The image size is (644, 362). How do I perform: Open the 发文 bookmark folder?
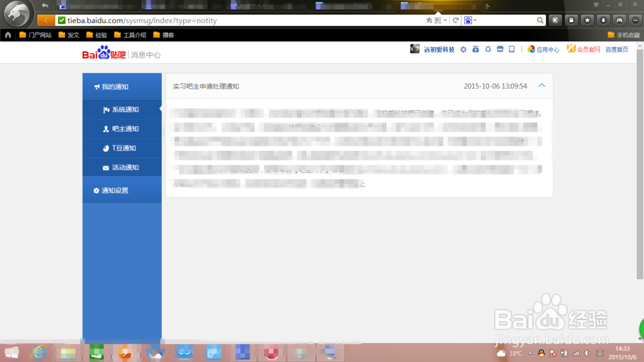(x=69, y=35)
